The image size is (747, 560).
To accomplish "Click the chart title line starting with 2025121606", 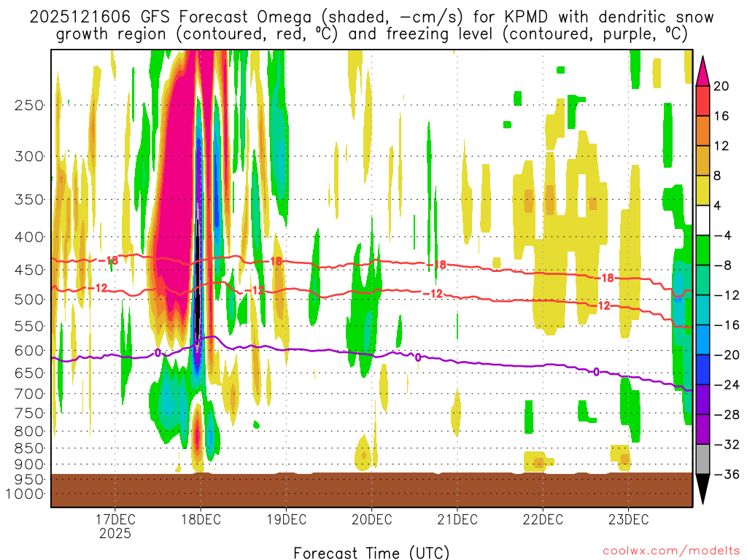I will [371, 17].
